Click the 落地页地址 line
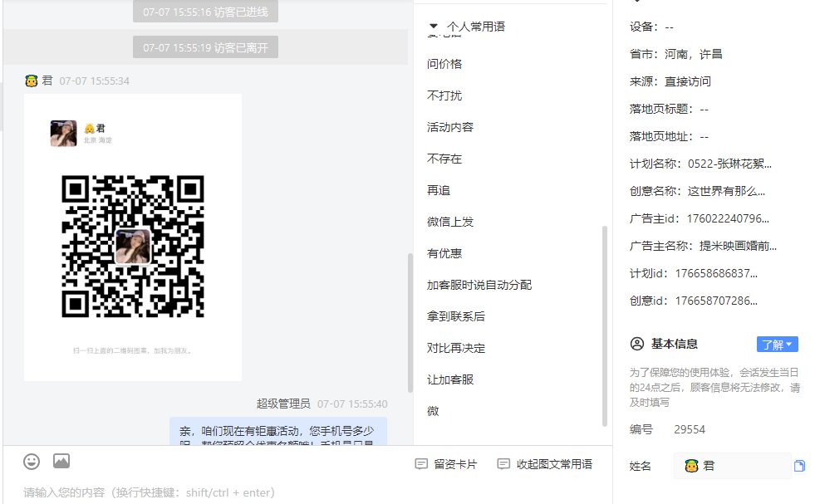Viewport: 815px width, 504px height. pos(669,137)
